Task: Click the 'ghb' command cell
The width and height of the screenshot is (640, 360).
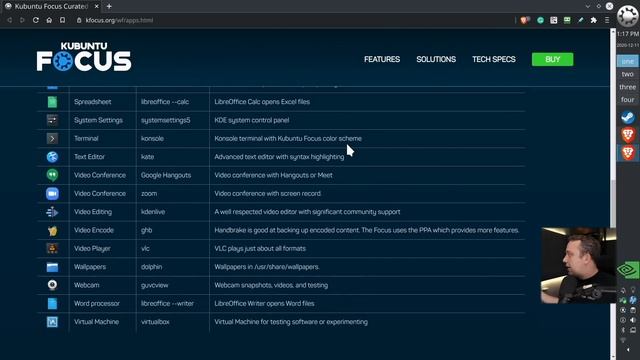Action: click(147, 230)
